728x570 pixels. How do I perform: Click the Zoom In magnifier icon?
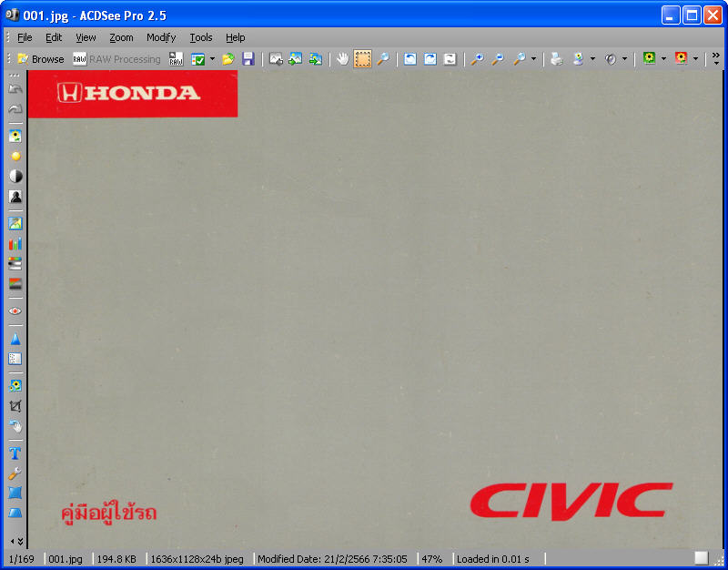click(477, 59)
